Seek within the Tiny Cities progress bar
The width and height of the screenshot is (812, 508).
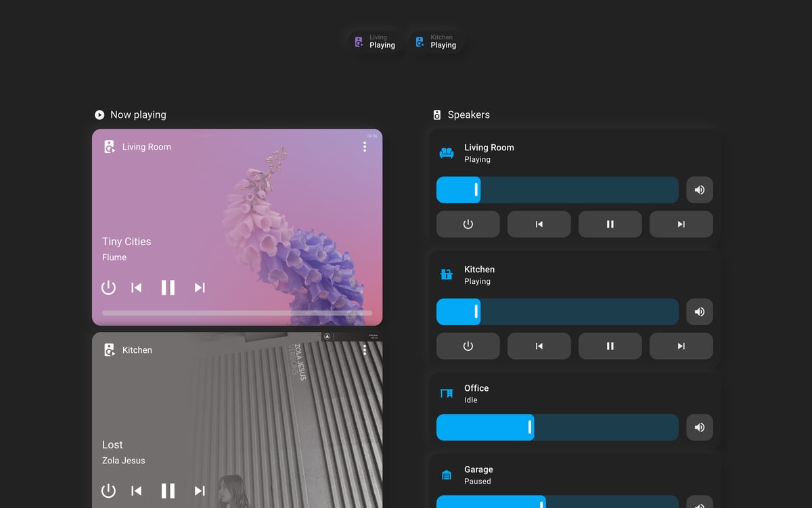237,313
